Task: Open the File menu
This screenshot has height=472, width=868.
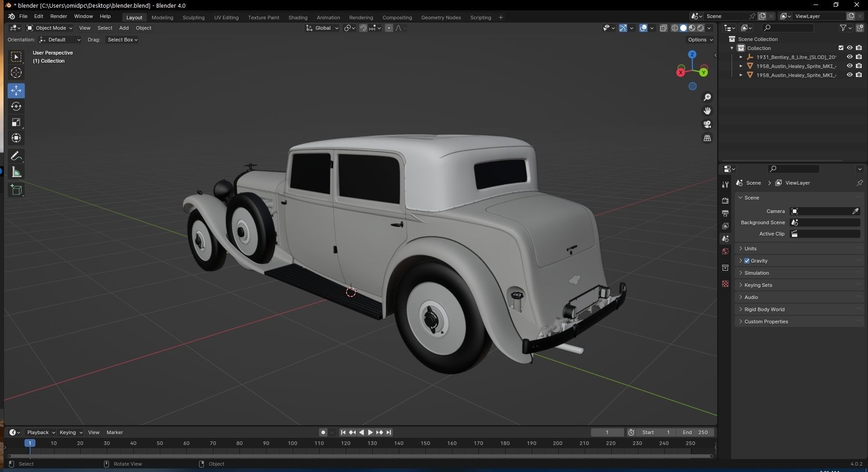Action: (x=23, y=16)
